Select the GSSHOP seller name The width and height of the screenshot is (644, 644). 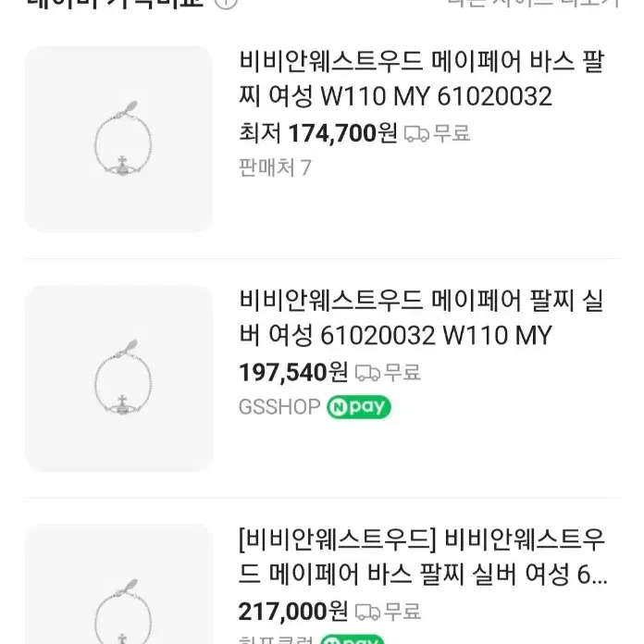pos(279,407)
